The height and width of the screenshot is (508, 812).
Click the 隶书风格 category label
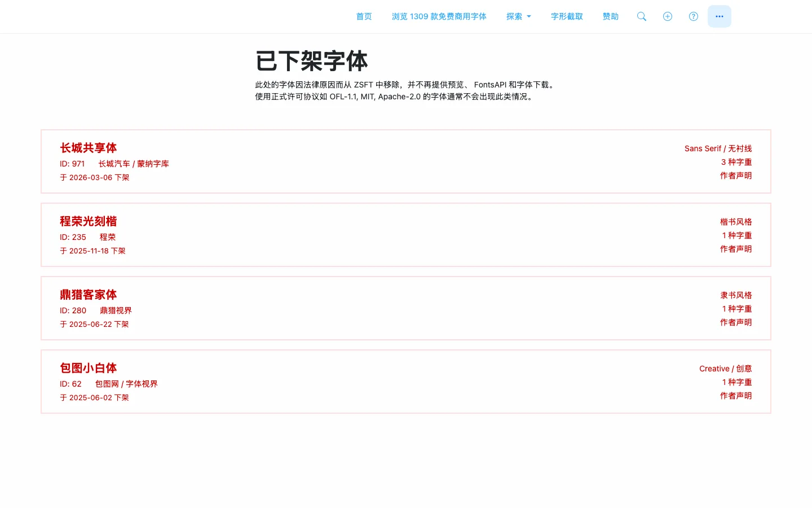pos(736,295)
